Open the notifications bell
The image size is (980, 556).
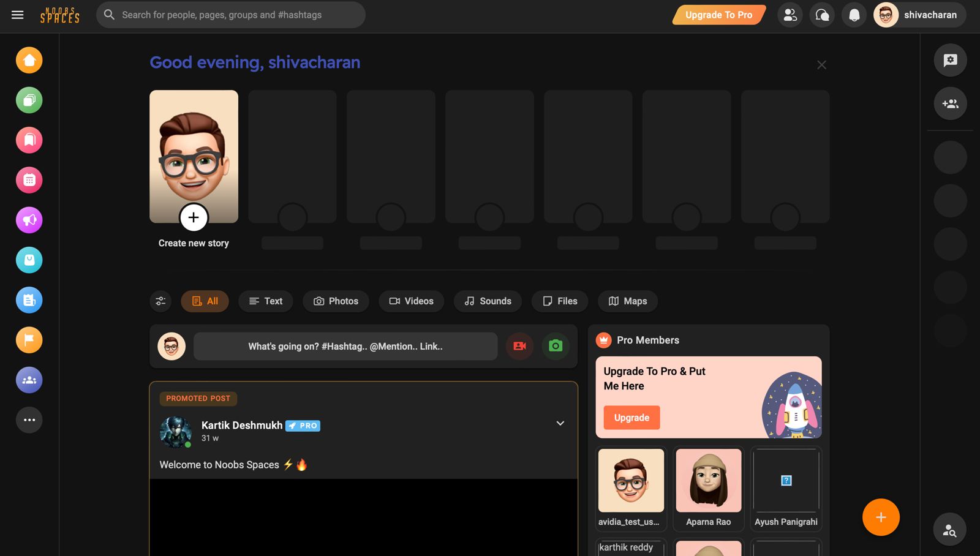(x=854, y=15)
